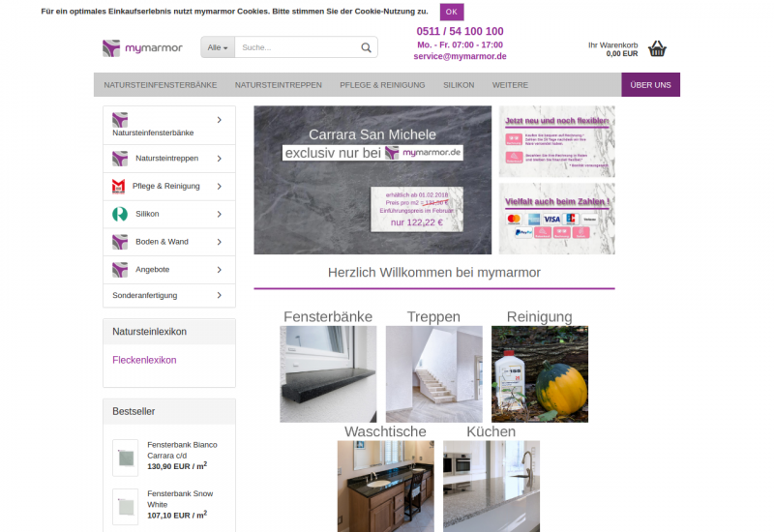This screenshot has height=532, width=774.
Task: Accept cookies with the OK button
Action: [452, 12]
